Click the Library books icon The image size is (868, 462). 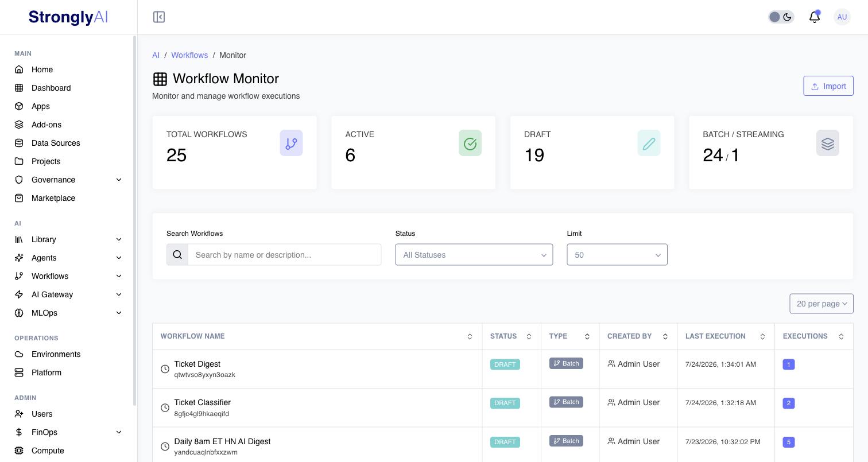click(x=19, y=239)
